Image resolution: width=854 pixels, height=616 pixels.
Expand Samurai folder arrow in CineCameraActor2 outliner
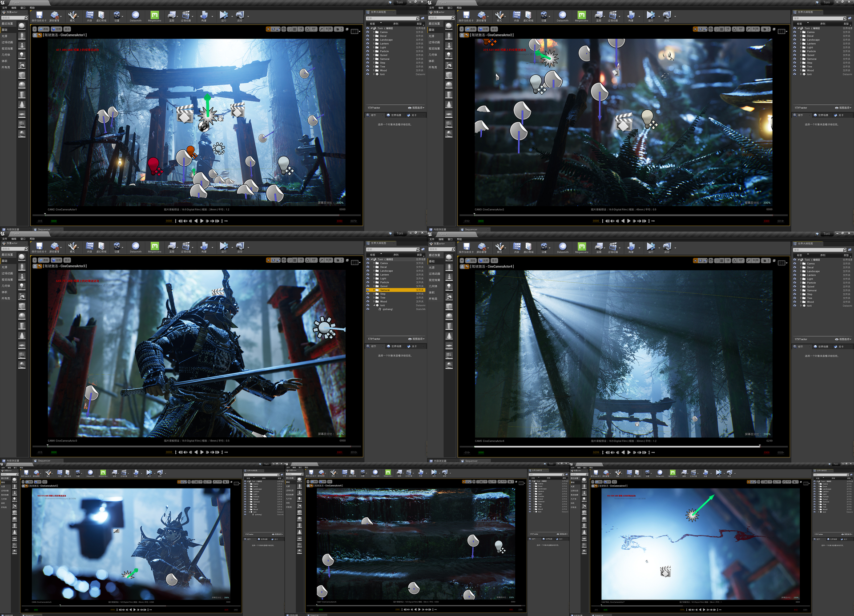coord(800,59)
